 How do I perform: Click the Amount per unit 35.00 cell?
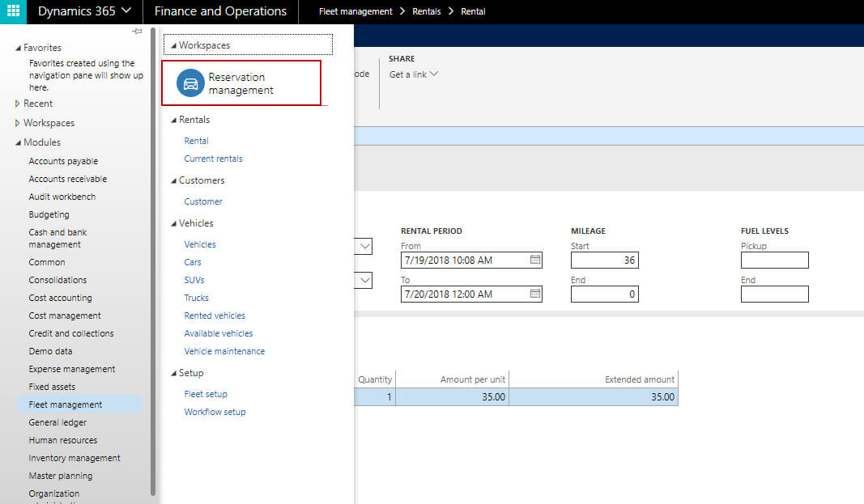(x=453, y=396)
